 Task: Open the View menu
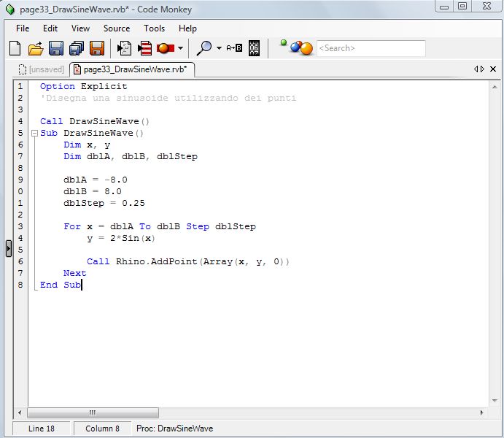click(x=80, y=28)
